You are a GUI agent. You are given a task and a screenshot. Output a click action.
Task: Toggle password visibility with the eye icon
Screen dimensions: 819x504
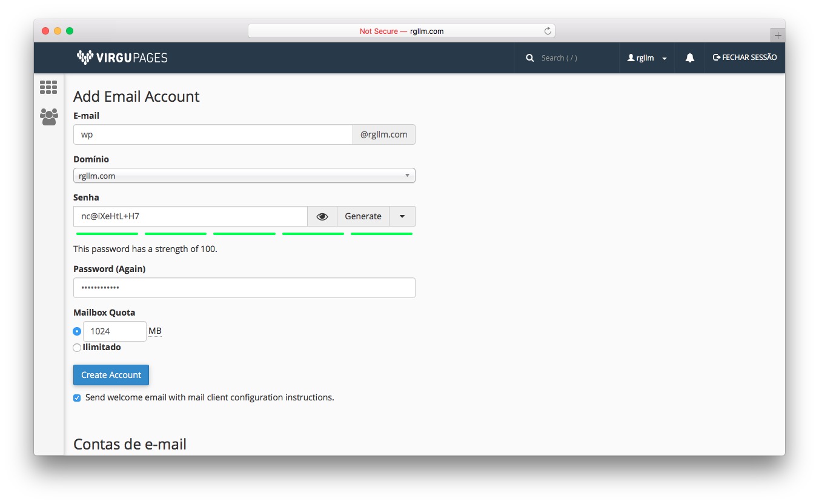[x=322, y=216]
